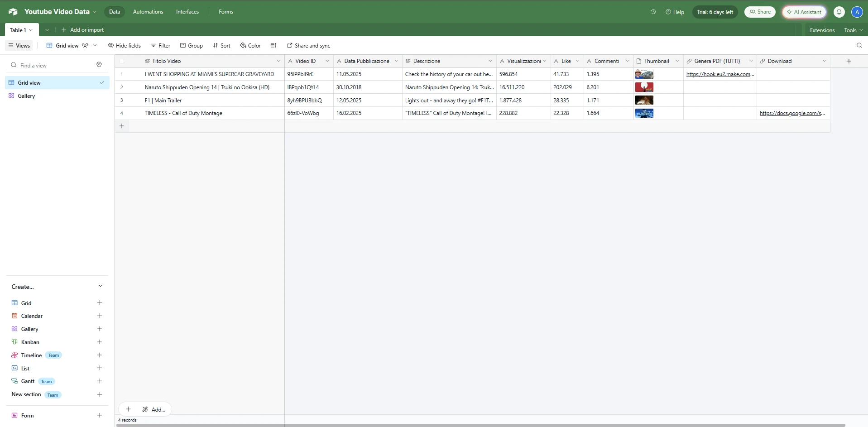Open the Hide fields tool
This screenshot has height=427, width=868.
point(125,45)
